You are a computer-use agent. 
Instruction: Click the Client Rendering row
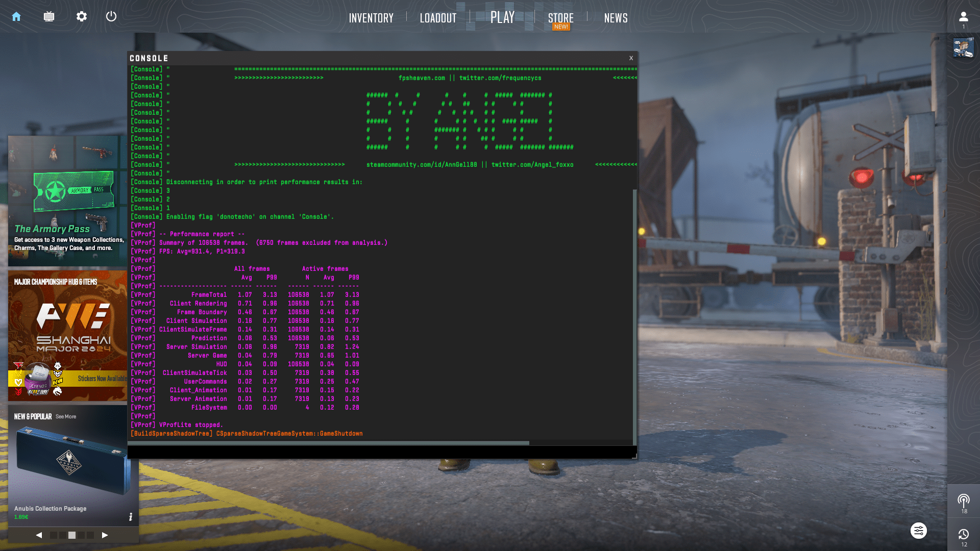[x=245, y=304]
